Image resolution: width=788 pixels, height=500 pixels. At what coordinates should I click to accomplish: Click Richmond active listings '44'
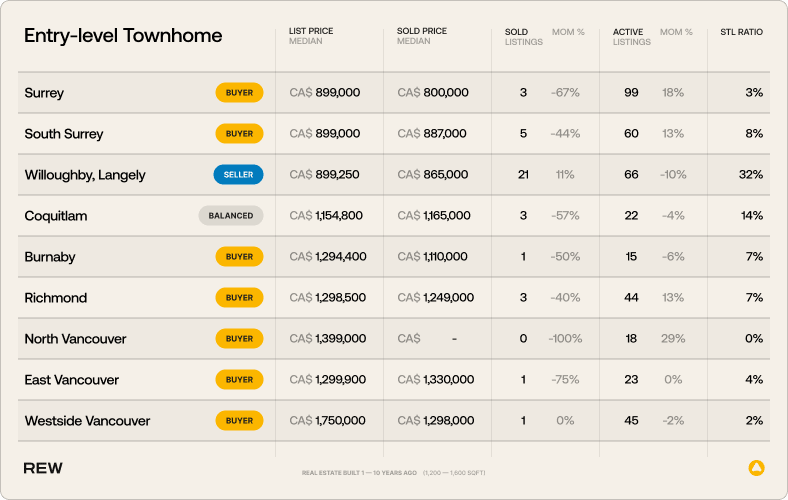coord(631,297)
